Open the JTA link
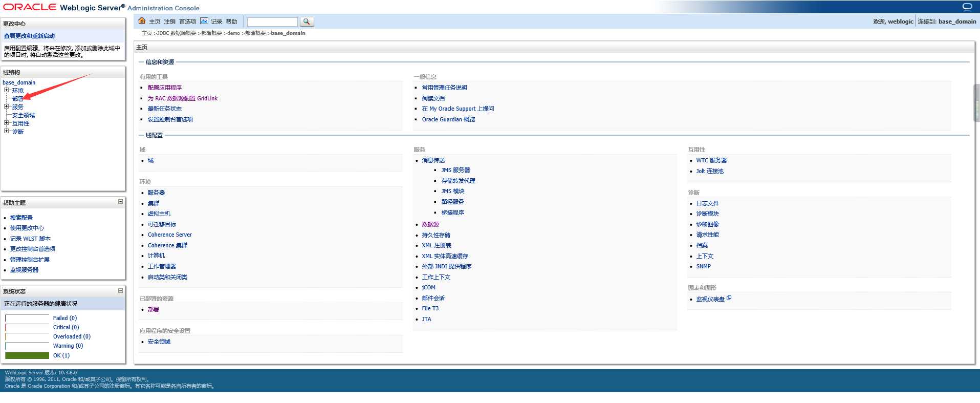 click(426, 319)
